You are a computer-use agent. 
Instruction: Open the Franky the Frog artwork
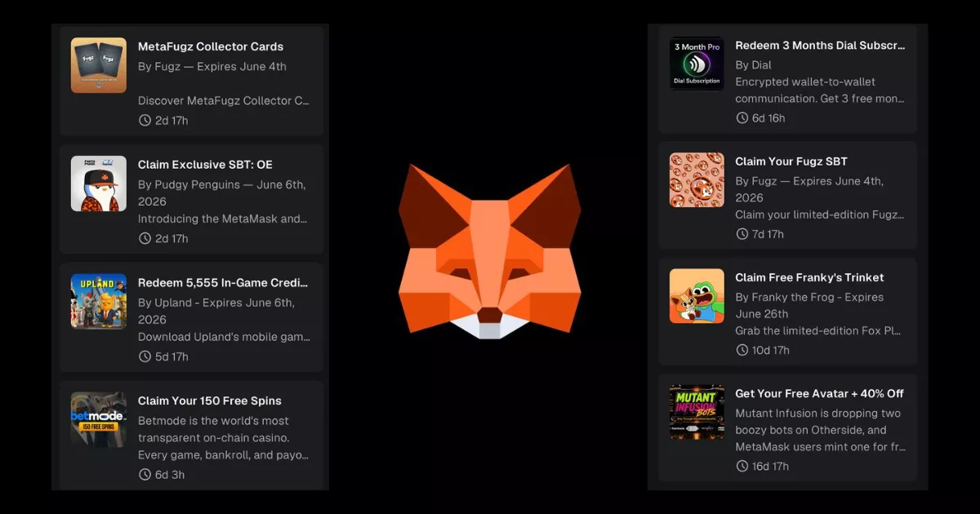pyautogui.click(x=697, y=296)
